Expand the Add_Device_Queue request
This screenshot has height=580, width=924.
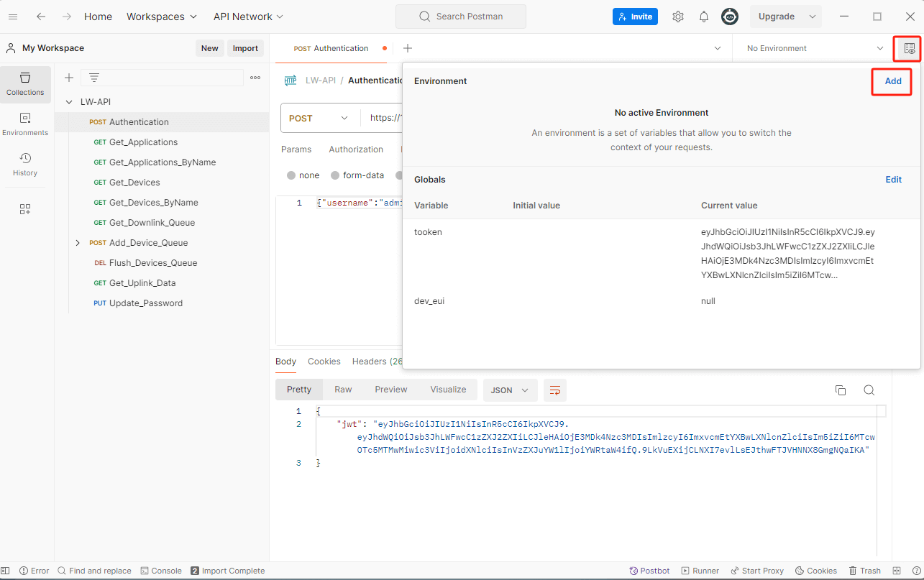click(78, 243)
